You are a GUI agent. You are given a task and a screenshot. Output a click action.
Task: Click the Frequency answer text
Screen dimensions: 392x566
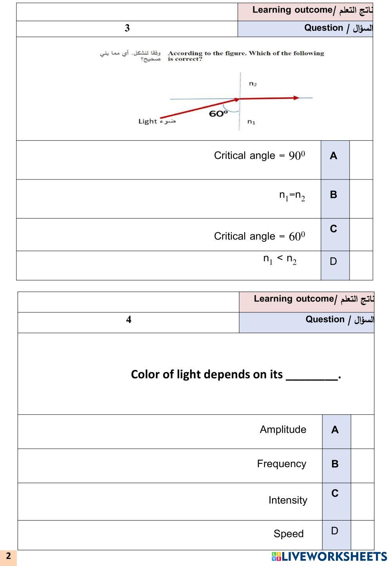pyautogui.click(x=281, y=464)
